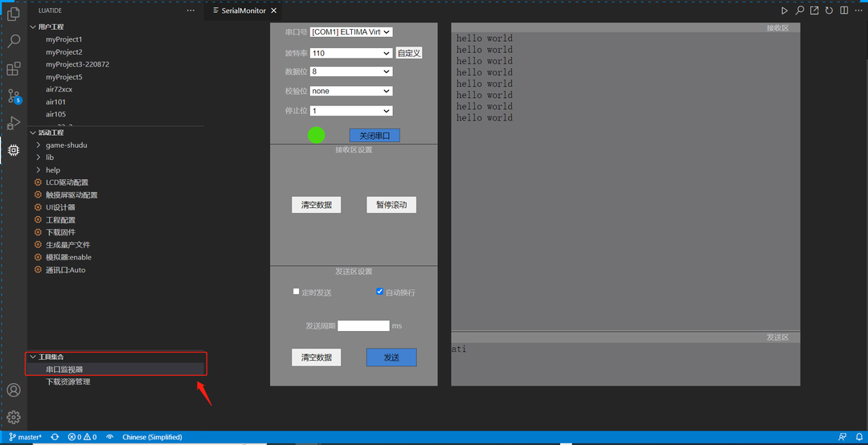The image size is (868, 445).
Task: Click 清空数据 in the 接收区设置 section
Action: [317, 205]
